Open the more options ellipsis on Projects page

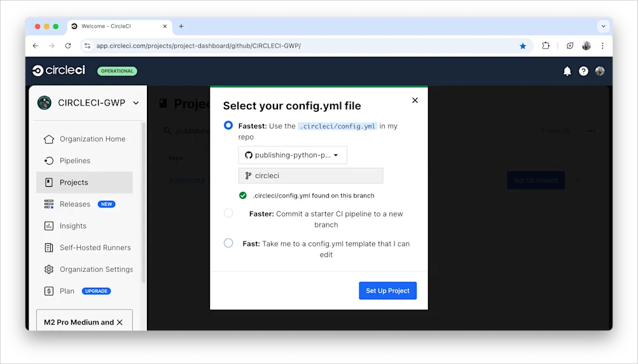tap(591, 131)
